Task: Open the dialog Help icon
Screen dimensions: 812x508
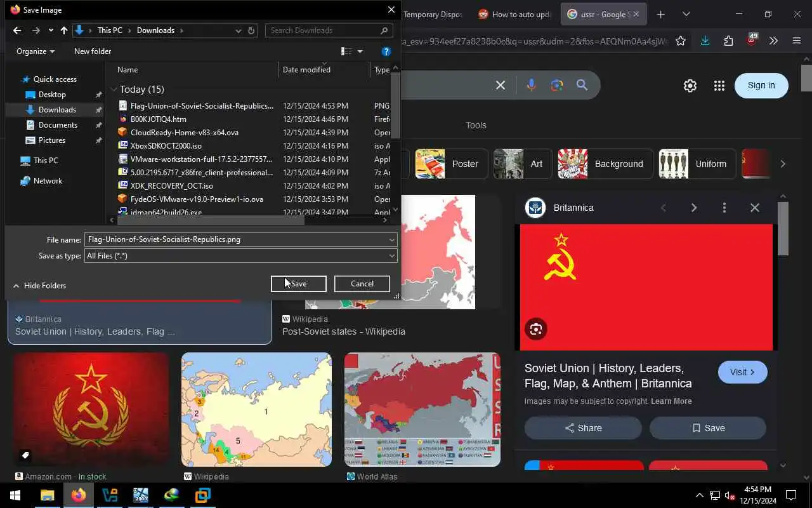Action: 386,51
